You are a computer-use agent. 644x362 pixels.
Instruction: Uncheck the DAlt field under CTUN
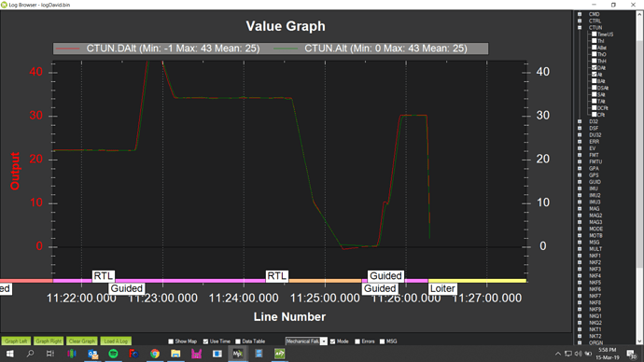594,68
